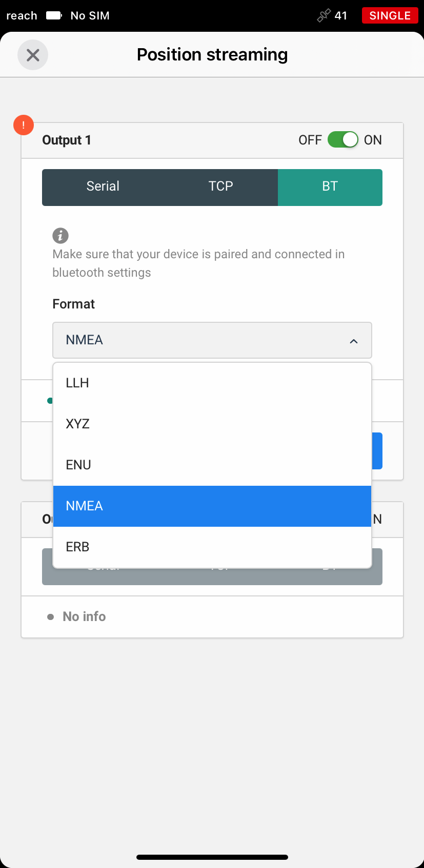
Task: Tap the red SINGLE status badge
Action: [390, 15]
